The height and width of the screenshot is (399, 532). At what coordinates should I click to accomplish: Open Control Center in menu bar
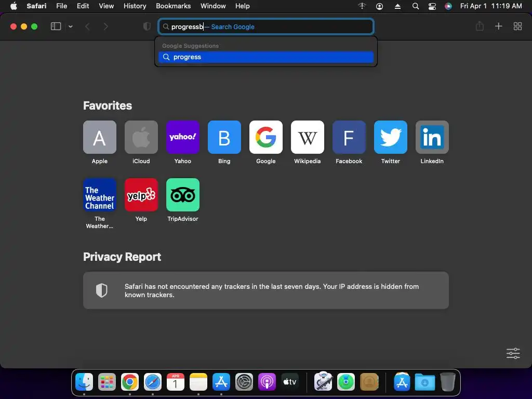coord(432,6)
